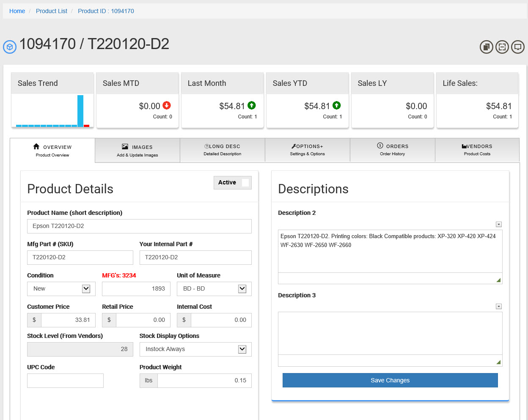Toggle the Active product switch
The height and width of the screenshot is (420, 528).
[245, 183]
